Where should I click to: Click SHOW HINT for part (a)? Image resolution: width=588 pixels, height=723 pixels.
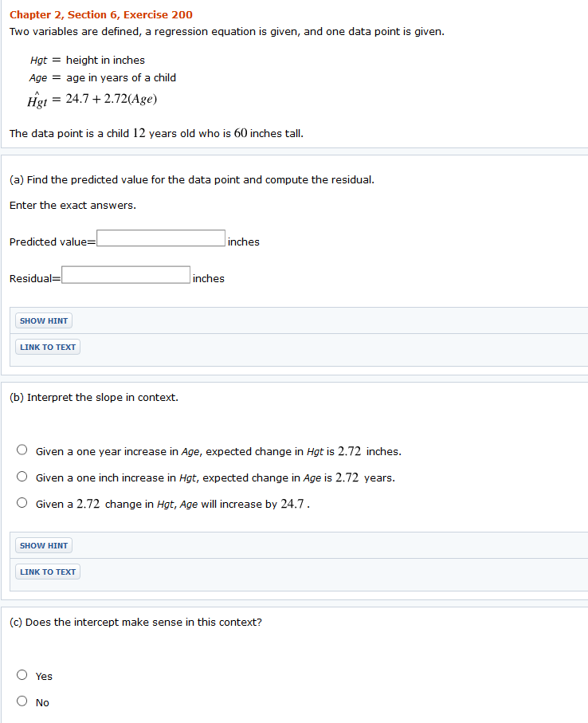pyautogui.click(x=43, y=320)
